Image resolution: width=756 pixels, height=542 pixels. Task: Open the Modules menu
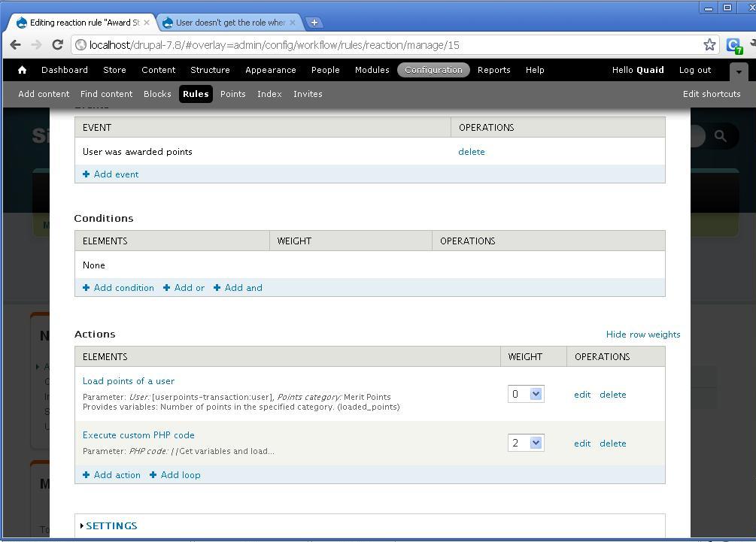tap(372, 70)
